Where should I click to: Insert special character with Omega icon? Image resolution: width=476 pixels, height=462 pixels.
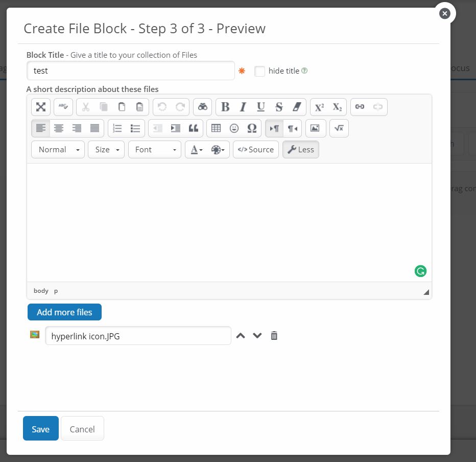pyautogui.click(x=252, y=128)
